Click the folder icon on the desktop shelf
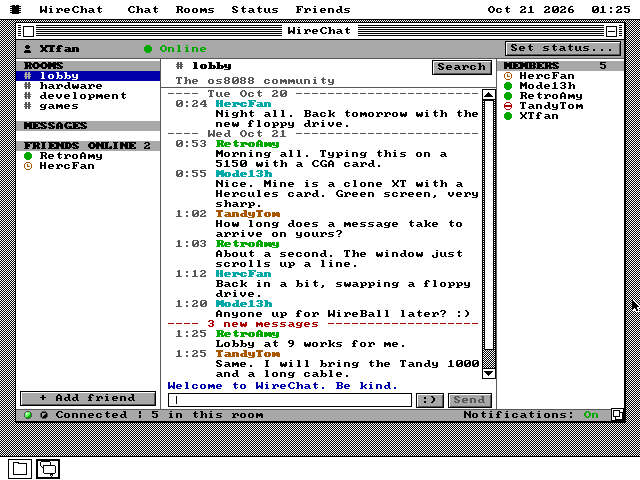Screen dimensions: 640x480 20,469
